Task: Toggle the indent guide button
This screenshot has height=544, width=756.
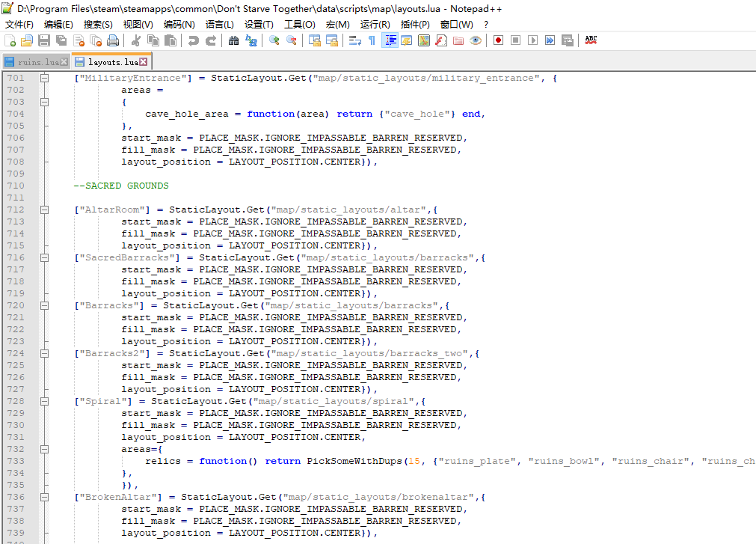Action: 390,40
